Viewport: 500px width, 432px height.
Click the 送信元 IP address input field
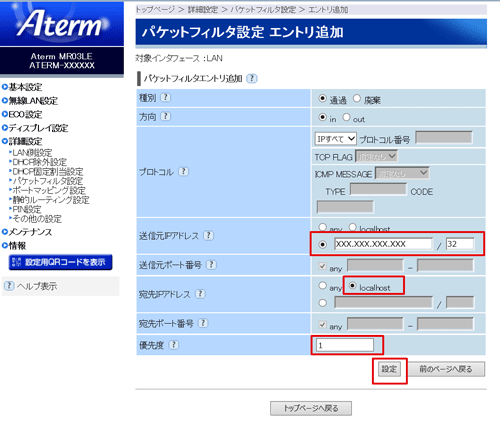click(383, 244)
